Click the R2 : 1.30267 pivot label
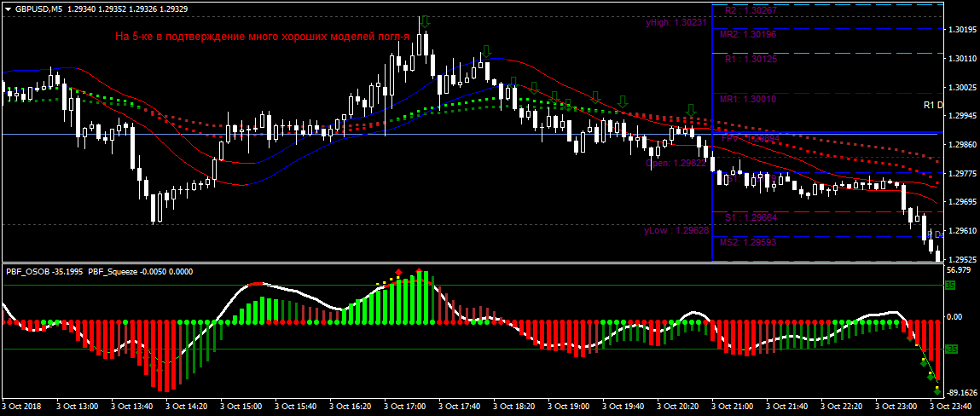The image size is (980, 416). coord(750,10)
